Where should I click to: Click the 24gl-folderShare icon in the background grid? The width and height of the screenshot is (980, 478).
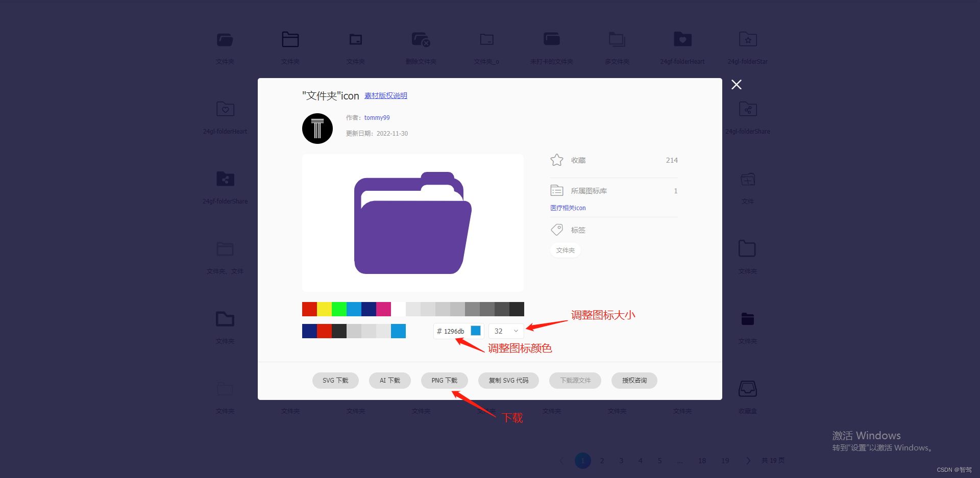[748, 109]
